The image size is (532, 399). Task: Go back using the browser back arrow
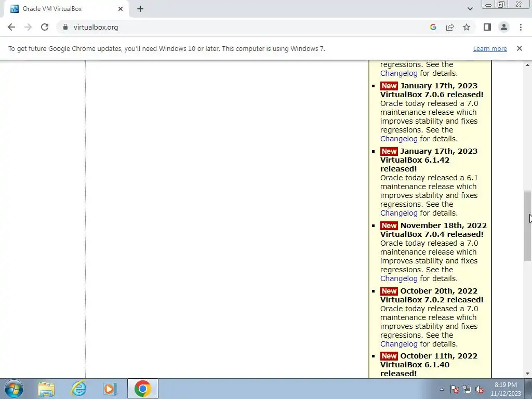tap(11, 27)
